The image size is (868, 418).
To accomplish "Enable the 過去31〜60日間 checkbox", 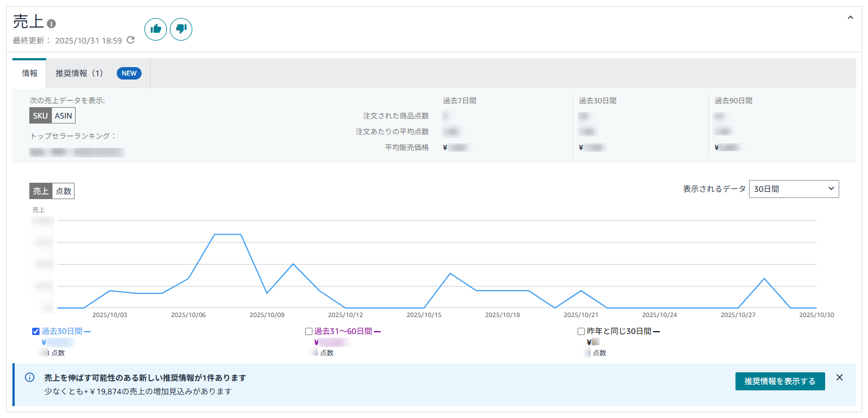I will pyautogui.click(x=309, y=332).
